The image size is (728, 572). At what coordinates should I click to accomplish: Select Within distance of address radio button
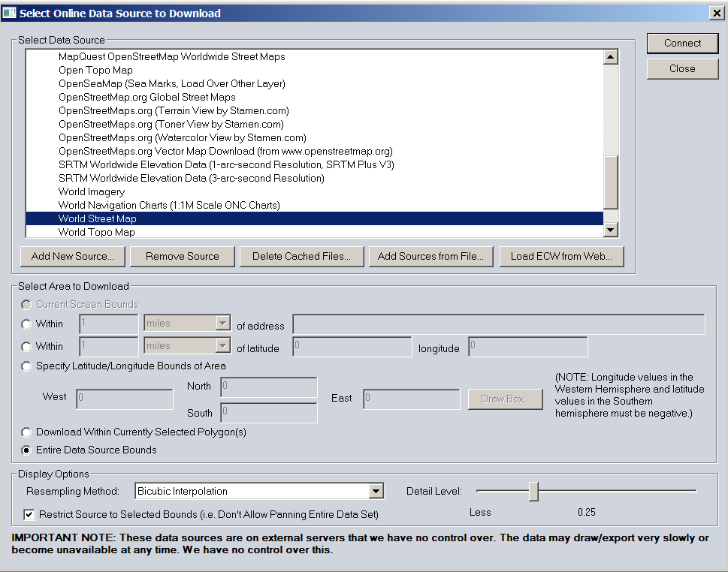(27, 324)
